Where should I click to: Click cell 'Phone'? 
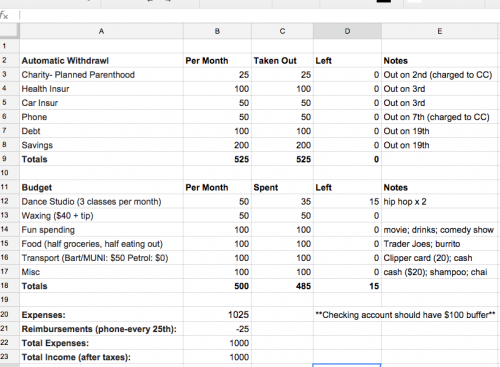click(101, 117)
